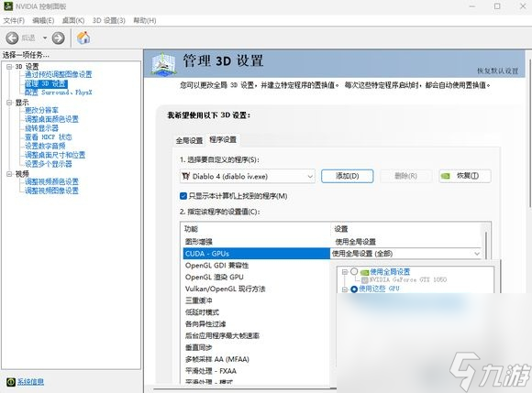Viewport: 532px width, 393px height.
Task: Click the GPU icon beside 使用全局设置
Action: (364, 272)
